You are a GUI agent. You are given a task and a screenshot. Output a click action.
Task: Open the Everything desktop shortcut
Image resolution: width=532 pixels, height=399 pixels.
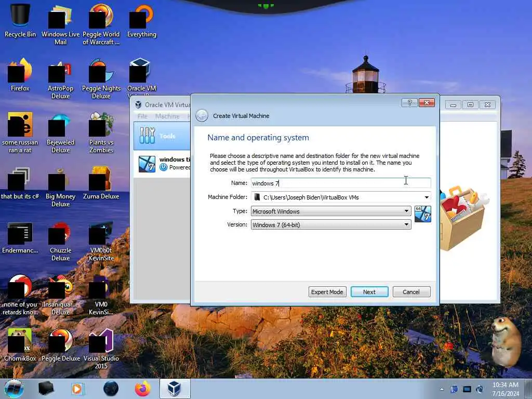141,21
